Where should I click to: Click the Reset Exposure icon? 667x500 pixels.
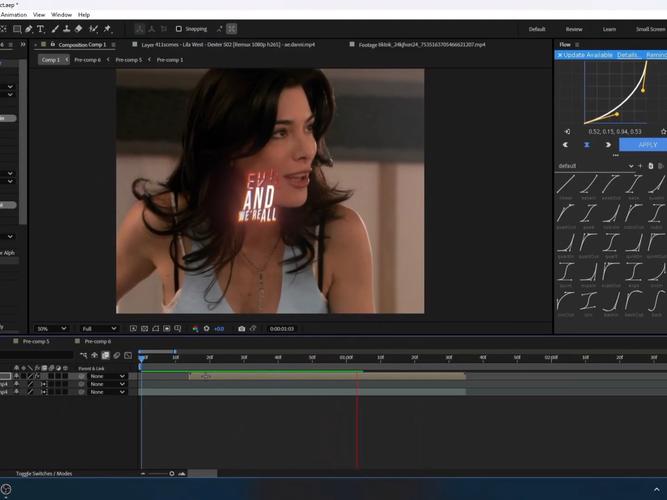click(206, 329)
